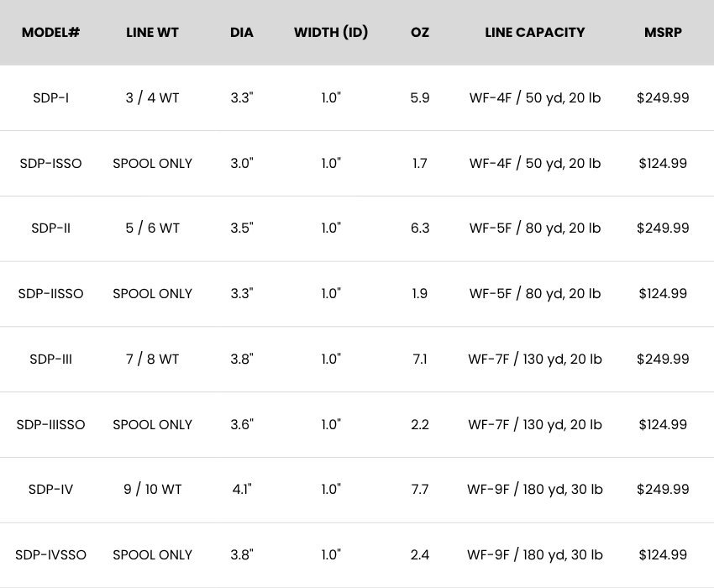Viewport: 714px width, 588px height.
Task: Select the SDP-I model cell
Action: point(50,97)
